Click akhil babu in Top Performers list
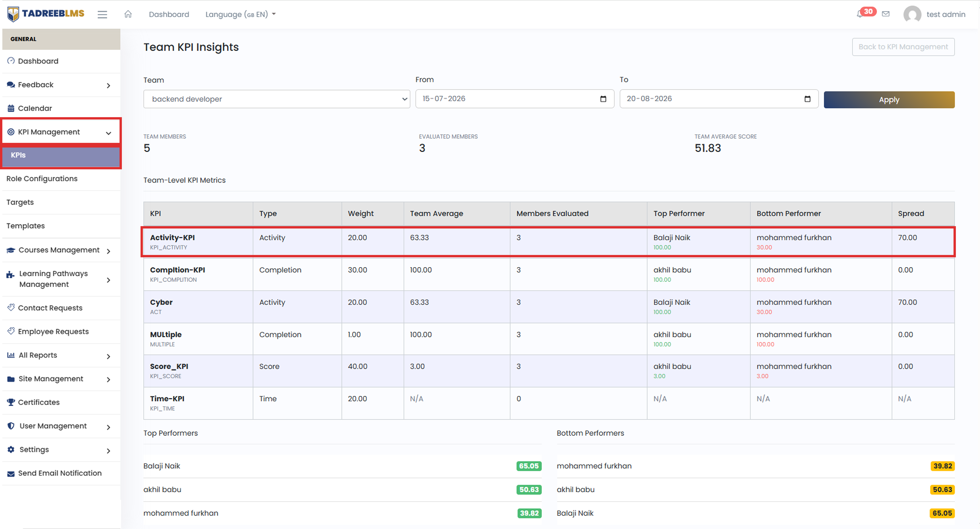The image size is (980, 529). pyautogui.click(x=162, y=489)
